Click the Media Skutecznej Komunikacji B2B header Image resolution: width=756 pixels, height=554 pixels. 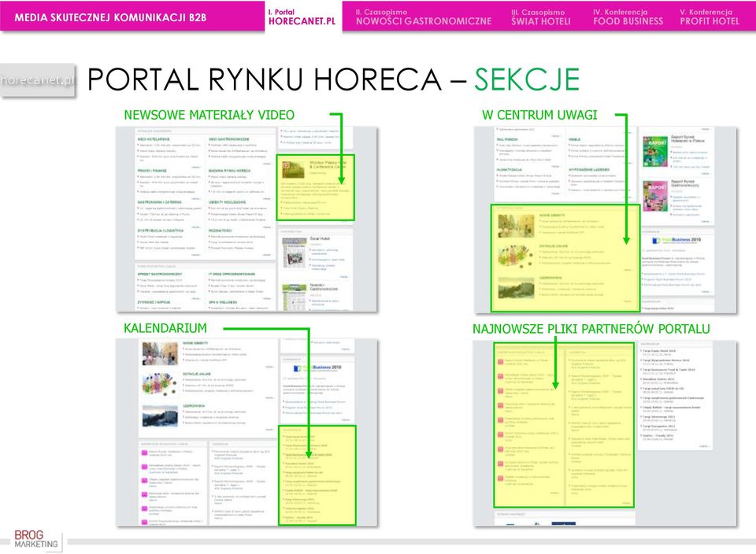point(110,18)
